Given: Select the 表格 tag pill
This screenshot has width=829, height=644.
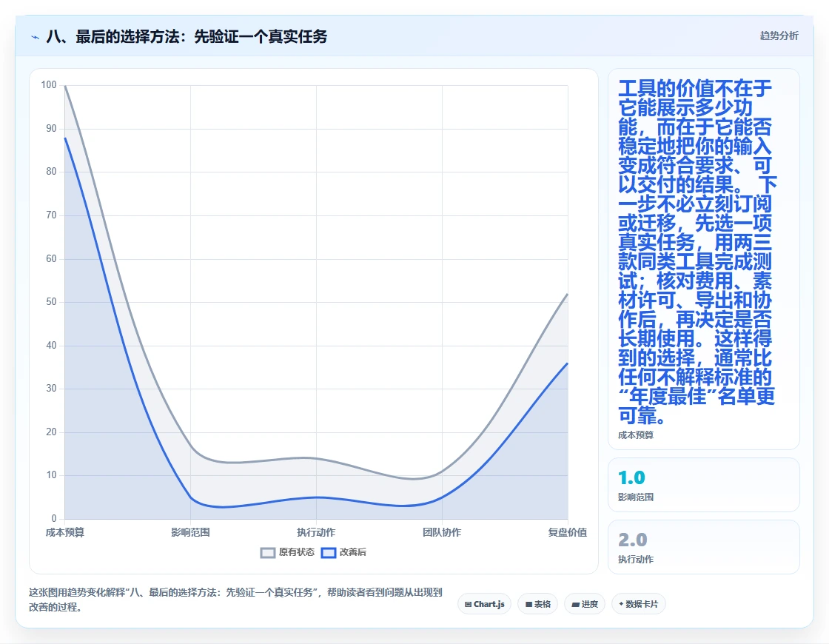Looking at the screenshot, I should [x=537, y=604].
